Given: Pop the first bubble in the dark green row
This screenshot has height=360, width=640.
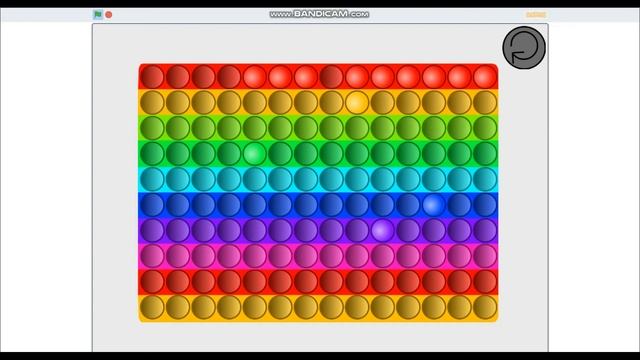Looking at the screenshot, I should pyautogui.click(x=152, y=153).
